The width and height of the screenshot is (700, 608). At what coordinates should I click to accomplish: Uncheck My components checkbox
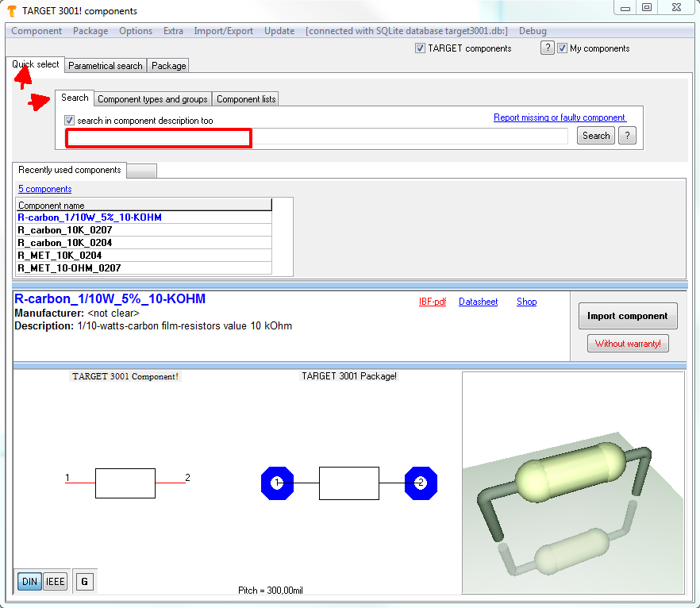(x=563, y=48)
